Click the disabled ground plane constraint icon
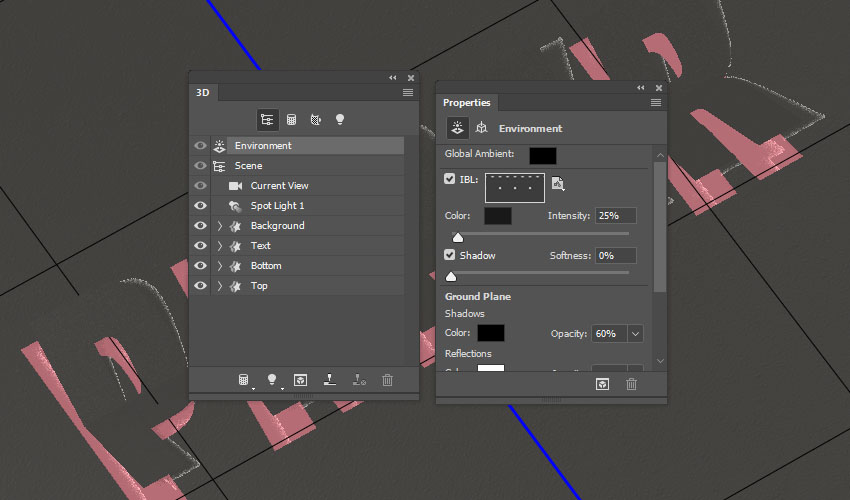Viewport: 850px width, 500px height. point(359,380)
